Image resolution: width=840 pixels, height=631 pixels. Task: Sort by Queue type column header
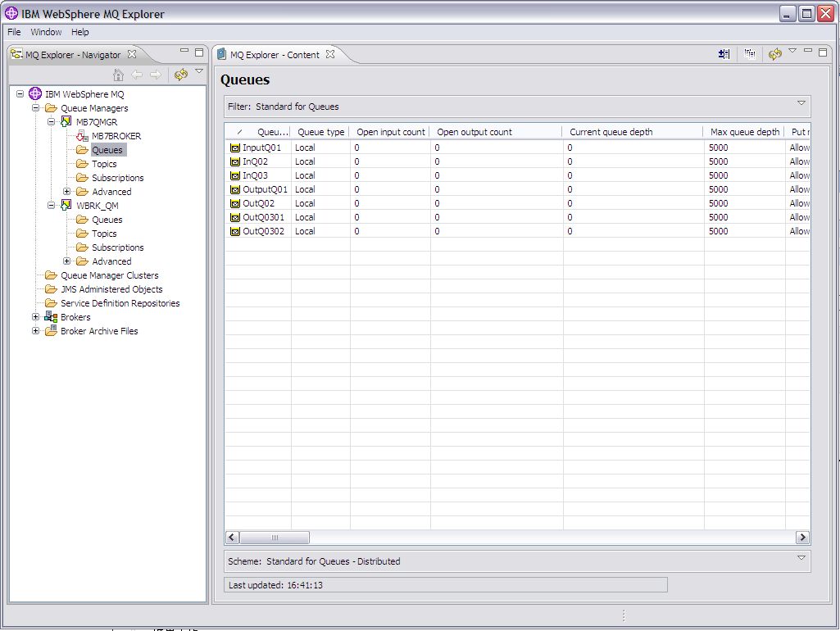click(x=321, y=132)
